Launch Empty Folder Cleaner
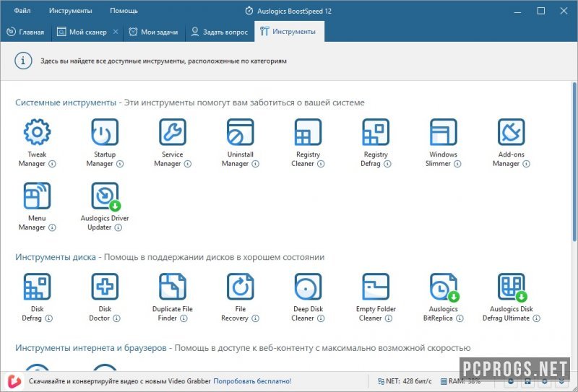The image size is (578, 392). point(376,287)
